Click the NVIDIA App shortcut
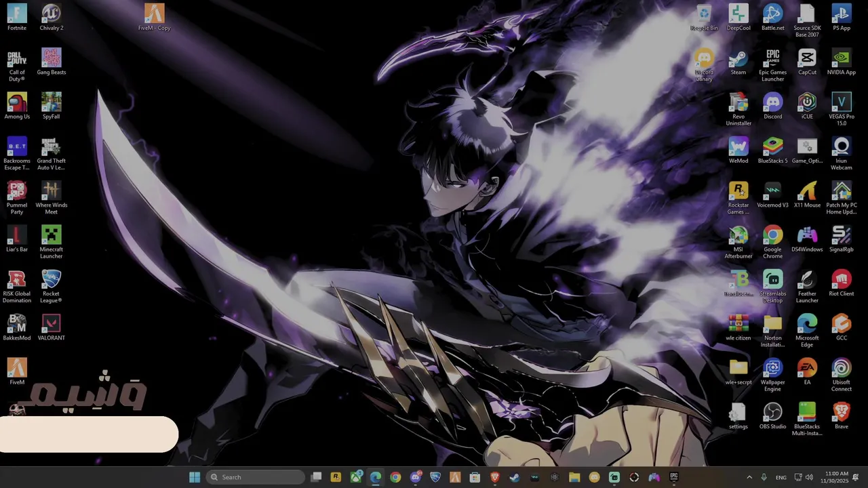Screen dimensions: 868x488 (842, 62)
